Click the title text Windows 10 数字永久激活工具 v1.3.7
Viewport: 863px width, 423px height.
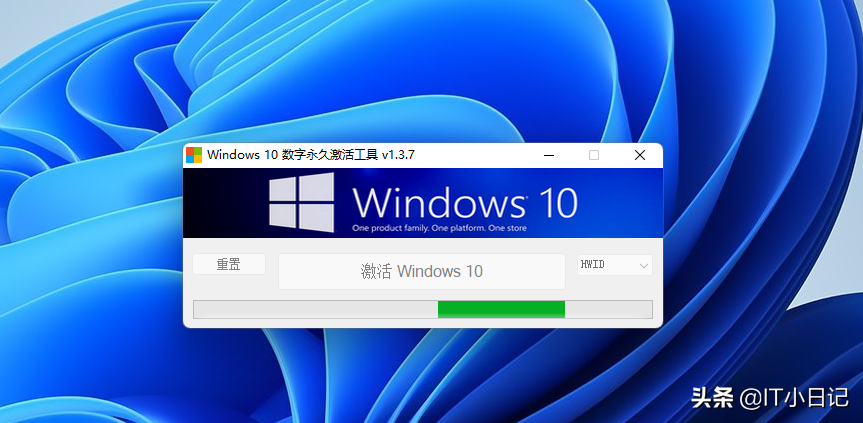[x=311, y=155]
